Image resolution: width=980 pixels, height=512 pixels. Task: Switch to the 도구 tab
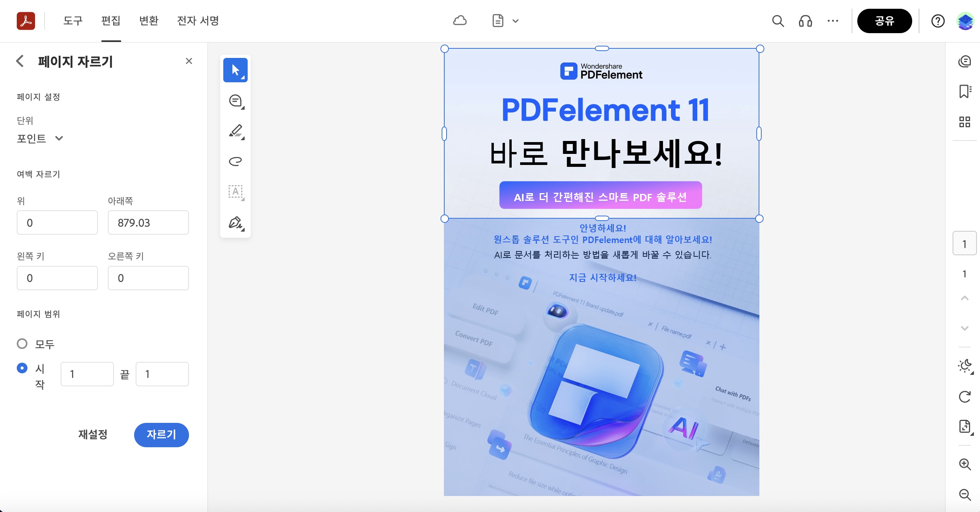(x=73, y=21)
